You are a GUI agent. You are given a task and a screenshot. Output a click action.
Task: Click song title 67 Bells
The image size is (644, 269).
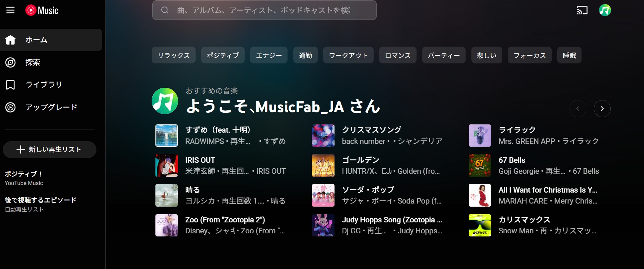tap(512, 160)
